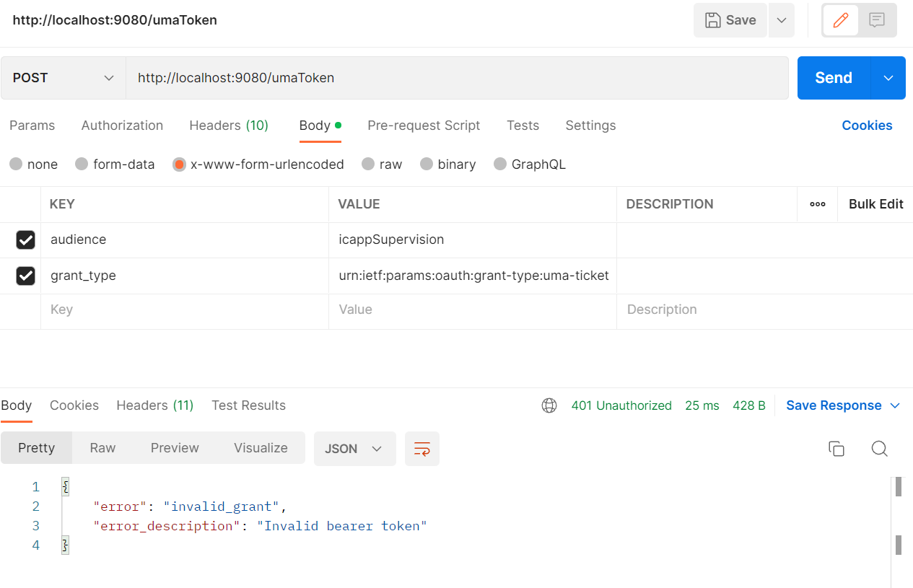This screenshot has height=588, width=913.
Task: Switch to the Params tab
Action: [x=32, y=126]
